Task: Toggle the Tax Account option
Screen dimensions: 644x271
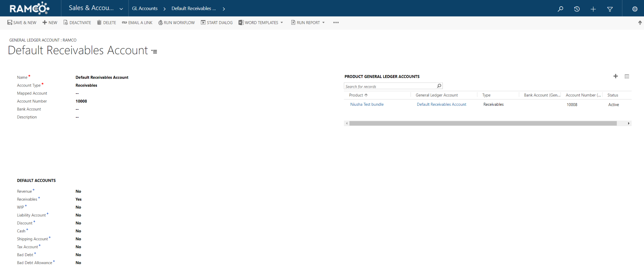Action: 78,247
